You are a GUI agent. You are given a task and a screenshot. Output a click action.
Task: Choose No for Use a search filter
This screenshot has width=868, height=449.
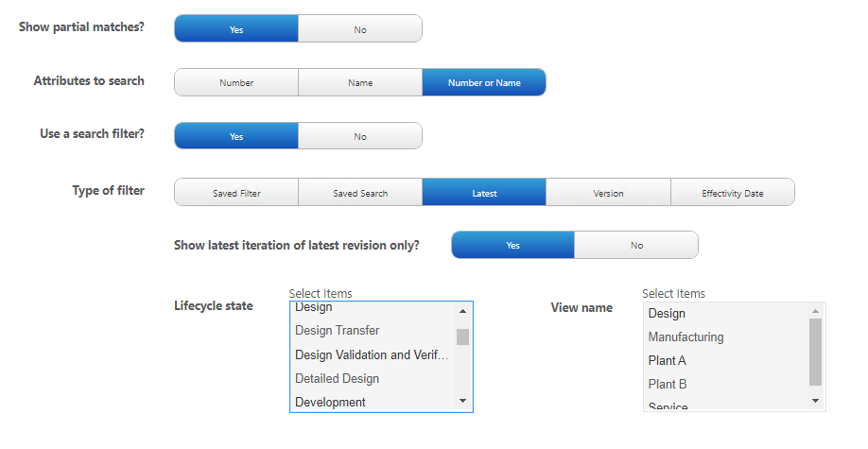pos(360,135)
